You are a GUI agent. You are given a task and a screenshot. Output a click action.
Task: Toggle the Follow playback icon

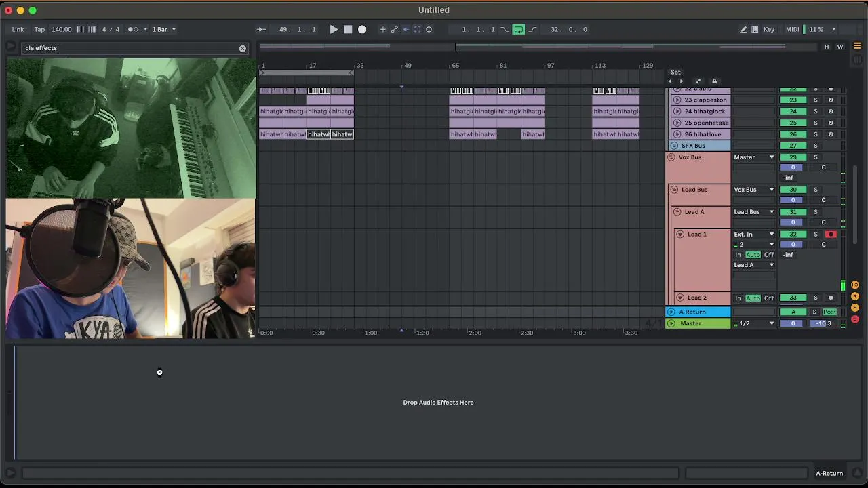tap(261, 29)
